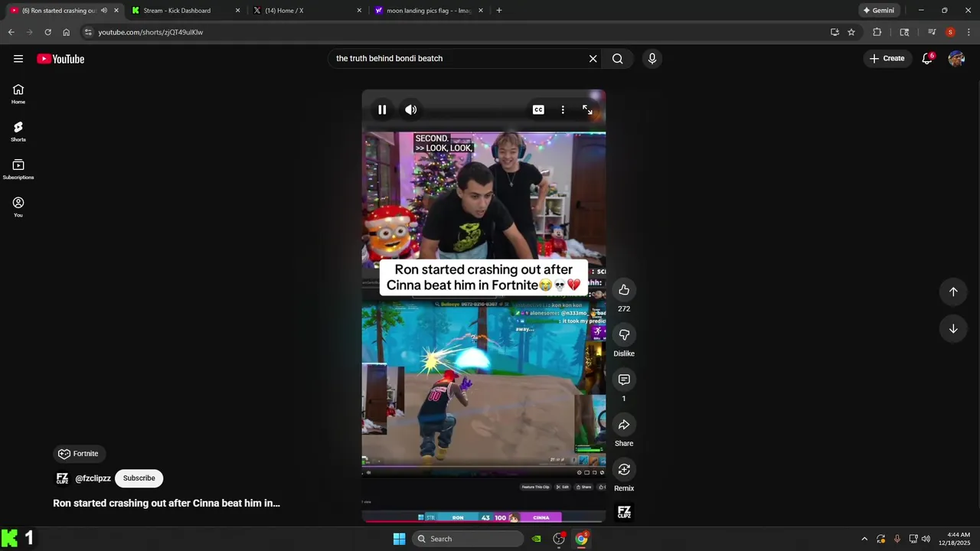Click the Windows taskbar Search box
The height and width of the screenshot is (551, 980).
click(x=468, y=539)
